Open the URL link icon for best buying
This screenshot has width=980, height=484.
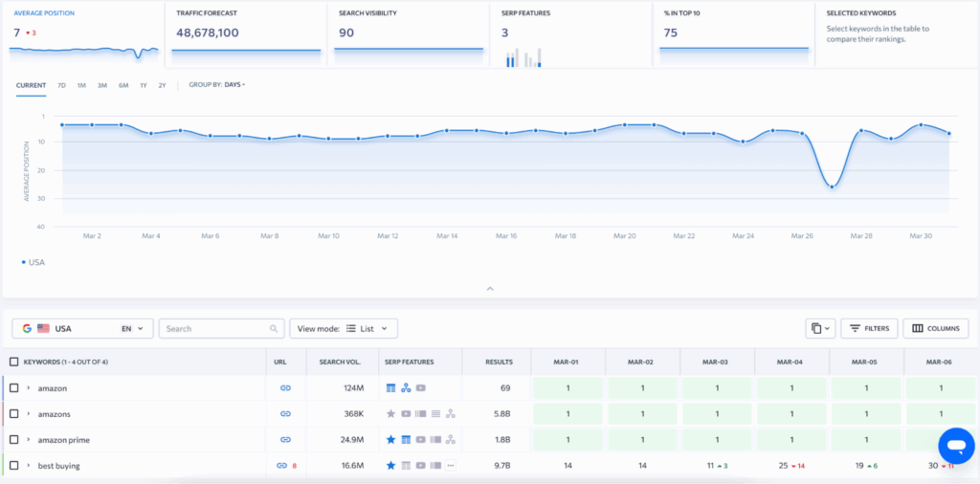pyautogui.click(x=282, y=465)
